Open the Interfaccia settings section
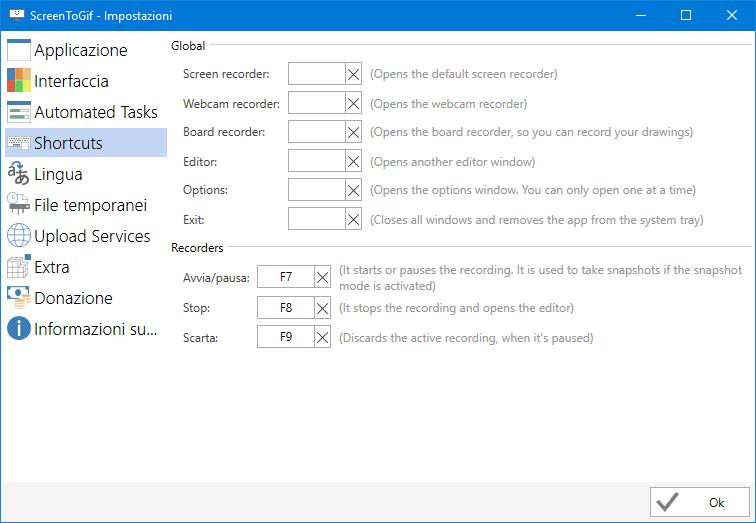 pos(86,81)
